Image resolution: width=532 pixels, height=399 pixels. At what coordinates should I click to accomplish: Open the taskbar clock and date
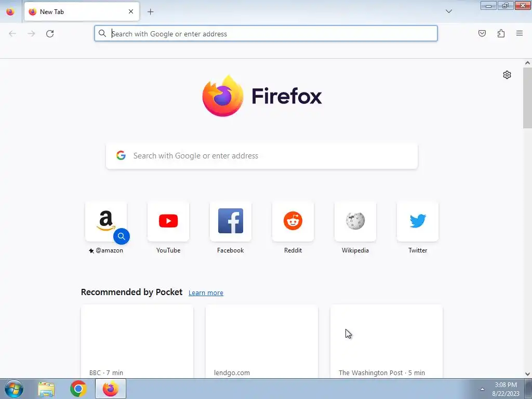click(x=506, y=389)
